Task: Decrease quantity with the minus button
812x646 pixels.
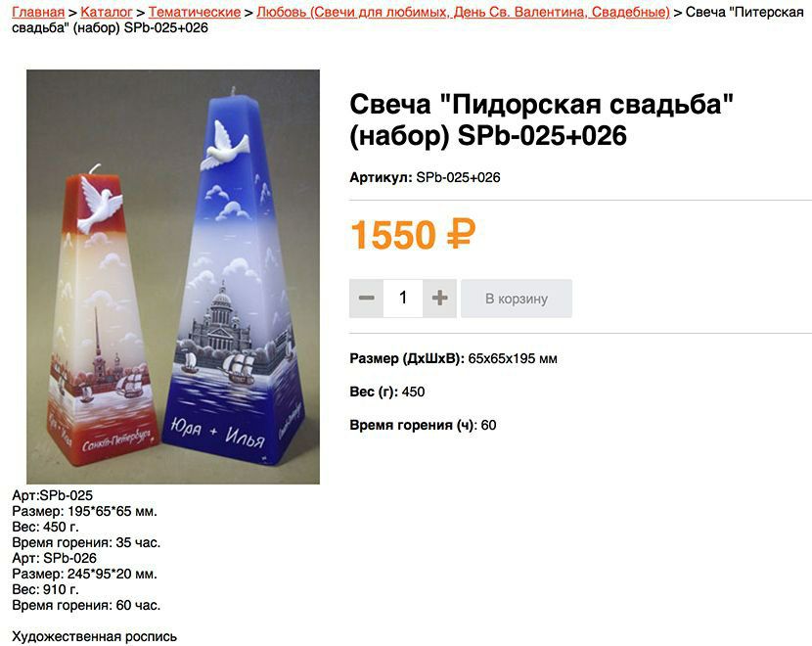Action: pos(366,299)
